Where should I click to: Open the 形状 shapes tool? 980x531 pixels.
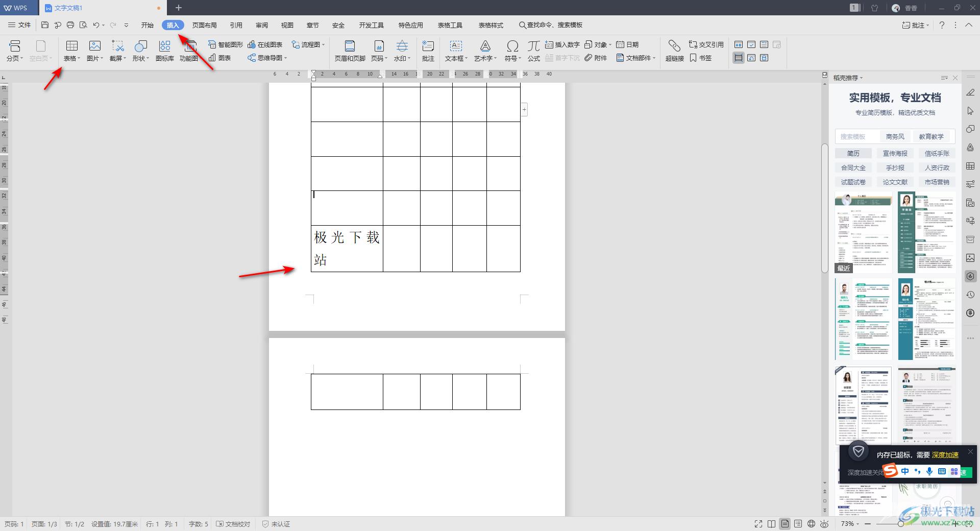[x=140, y=51]
